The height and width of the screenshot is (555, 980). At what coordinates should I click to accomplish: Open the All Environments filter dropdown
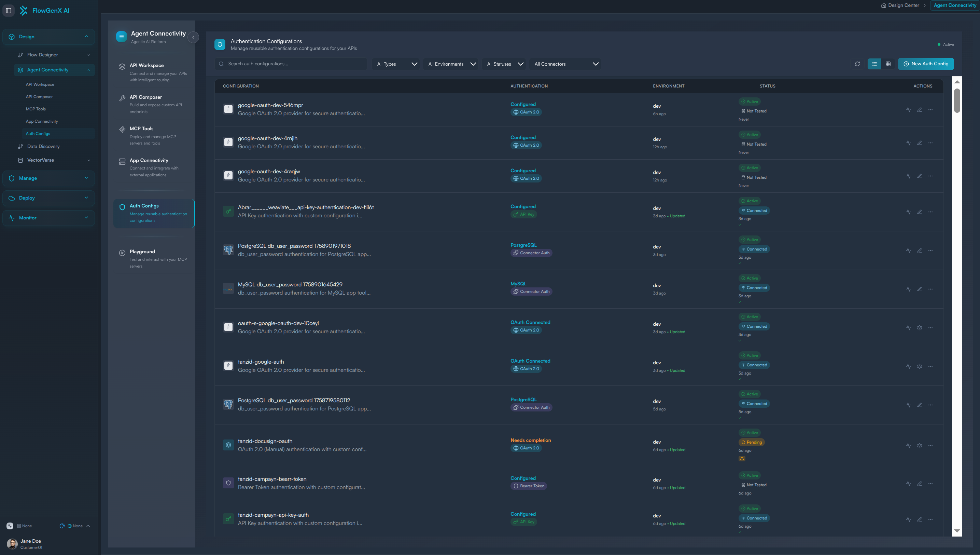coord(451,64)
